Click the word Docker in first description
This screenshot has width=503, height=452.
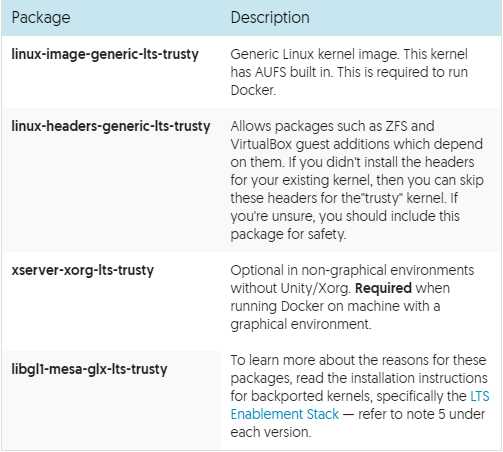point(253,90)
